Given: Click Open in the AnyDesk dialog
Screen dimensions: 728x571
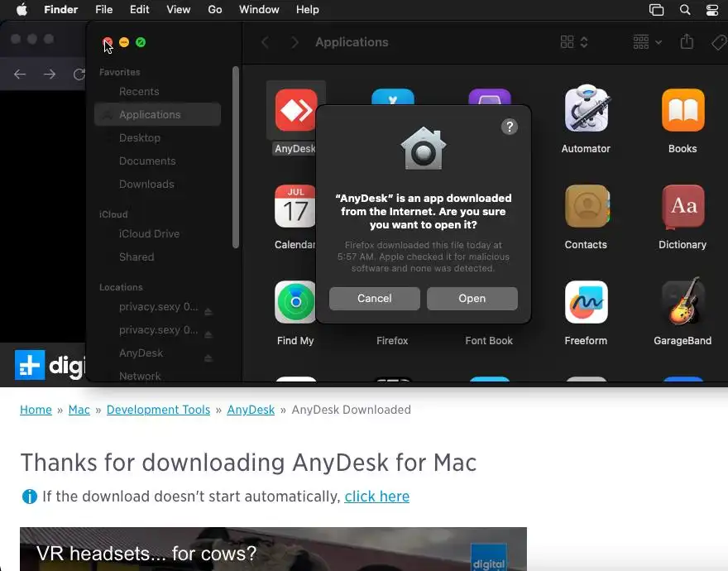Looking at the screenshot, I should pos(472,298).
